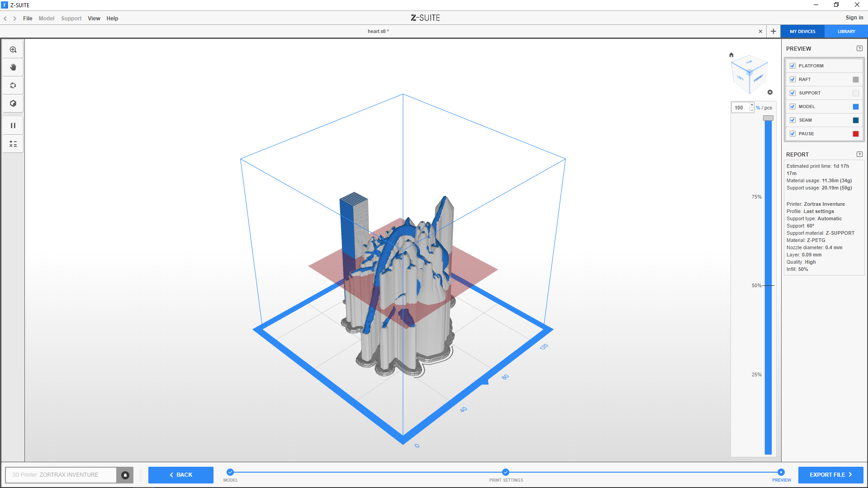Select the zoom magnifier tool

coord(13,50)
